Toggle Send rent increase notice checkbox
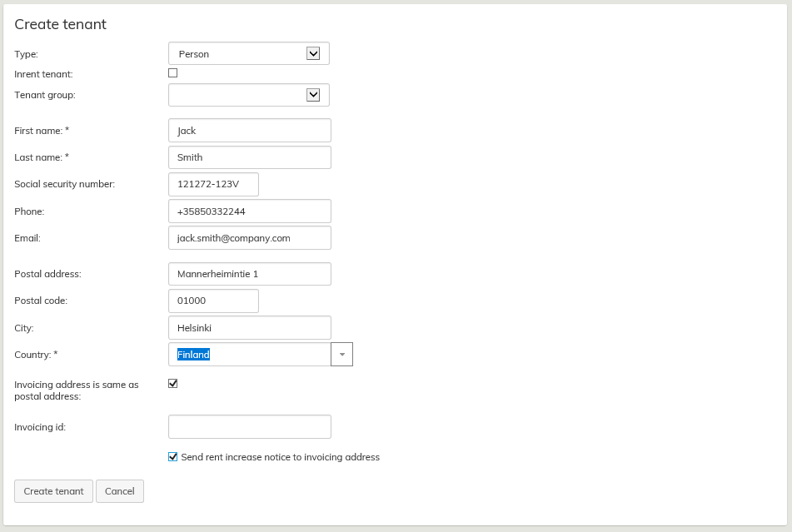This screenshot has height=532, width=792. (173, 457)
